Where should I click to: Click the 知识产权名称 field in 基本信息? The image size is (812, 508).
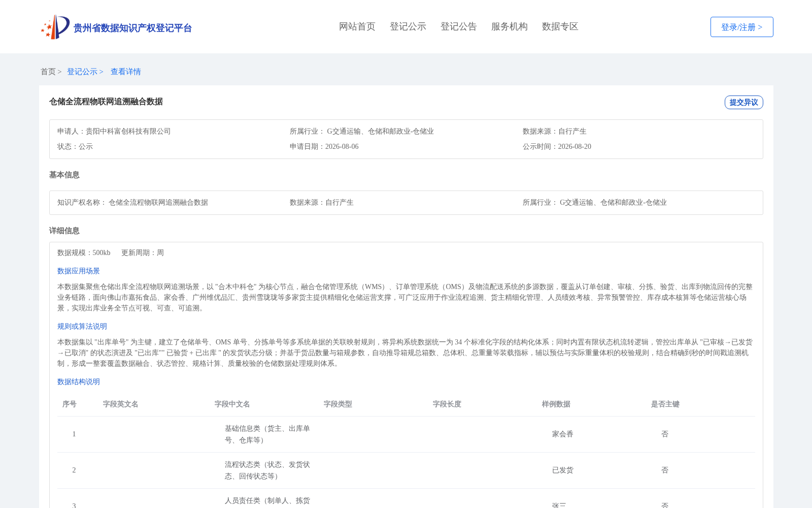tap(132, 202)
